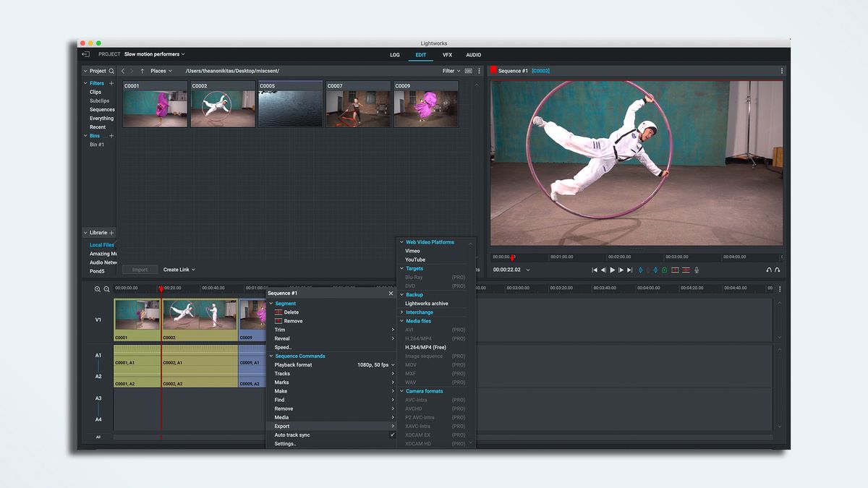
Task: Toggle the All tracks selector
Action: point(98,437)
